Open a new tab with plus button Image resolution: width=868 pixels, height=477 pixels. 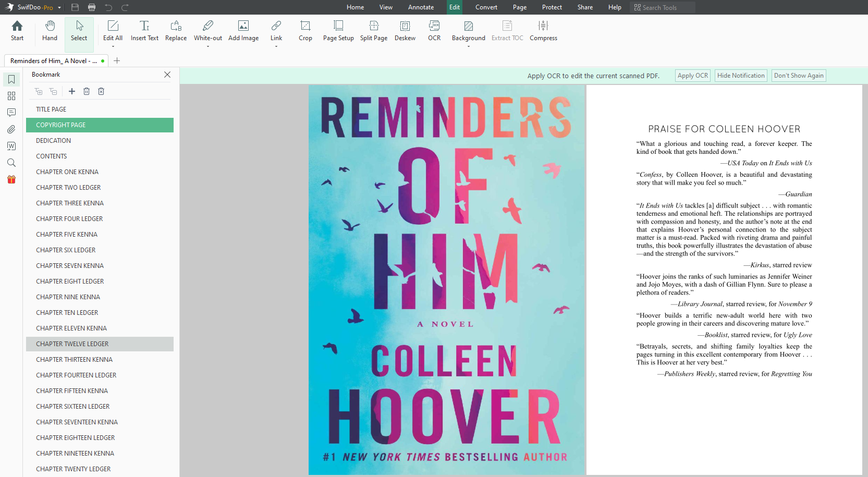tap(117, 60)
